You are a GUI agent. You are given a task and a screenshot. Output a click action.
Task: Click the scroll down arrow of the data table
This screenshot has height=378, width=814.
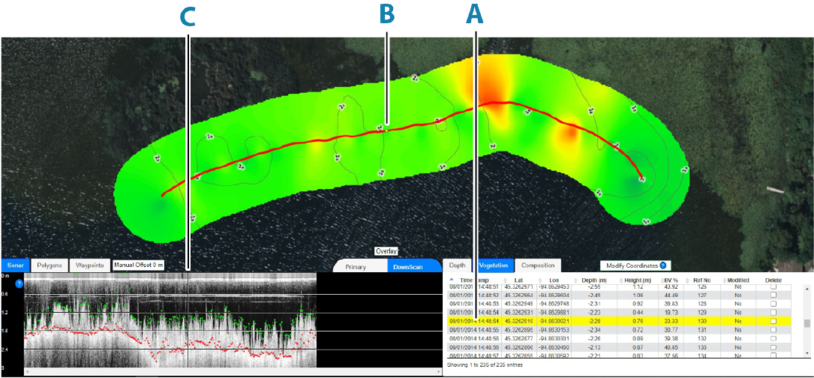click(807, 353)
